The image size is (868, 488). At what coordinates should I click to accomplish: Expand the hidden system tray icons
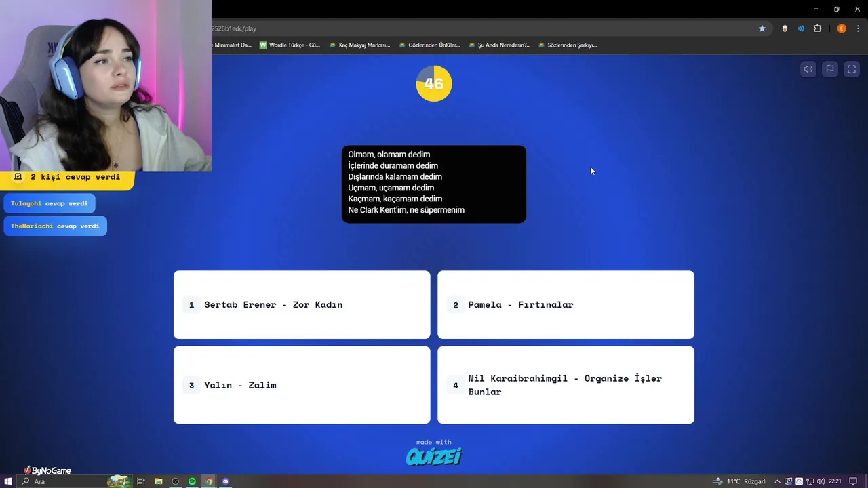[778, 481]
